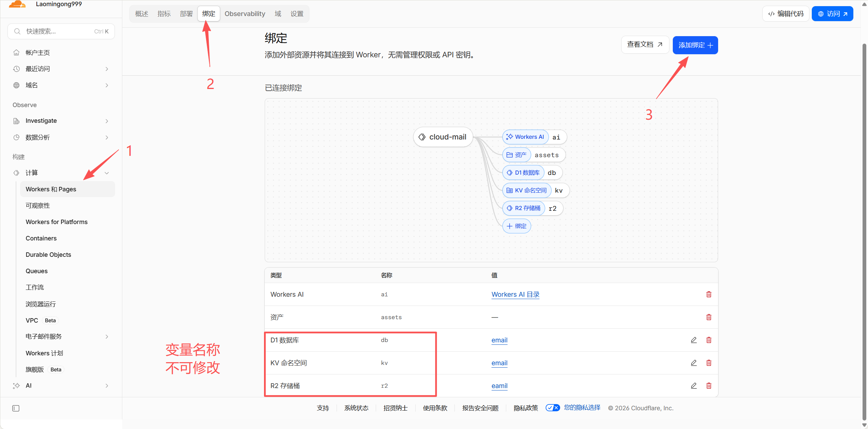Open the D1 数据库 email value link
Screen dimensions: 868x429
tap(499, 340)
